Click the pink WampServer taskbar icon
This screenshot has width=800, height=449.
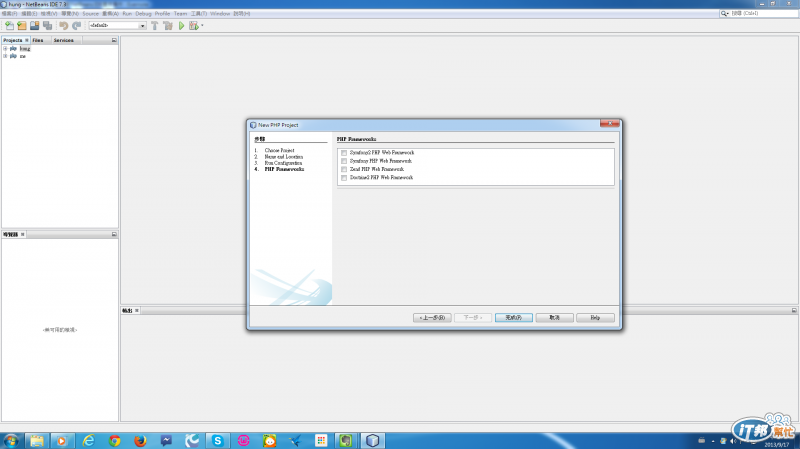pos(243,440)
